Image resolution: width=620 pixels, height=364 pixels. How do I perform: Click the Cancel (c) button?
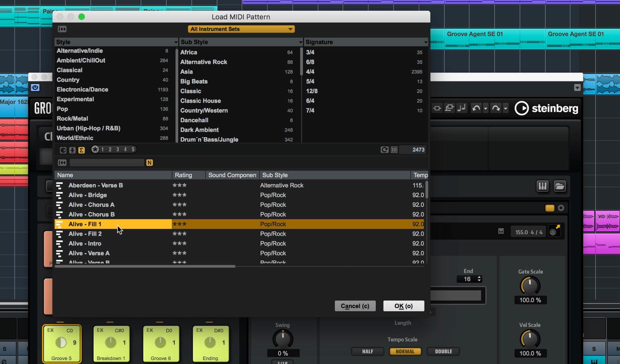(355, 306)
